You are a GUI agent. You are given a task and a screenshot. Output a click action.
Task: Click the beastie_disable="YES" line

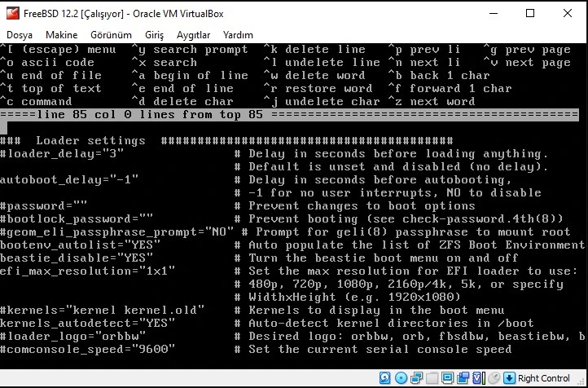[x=77, y=258]
